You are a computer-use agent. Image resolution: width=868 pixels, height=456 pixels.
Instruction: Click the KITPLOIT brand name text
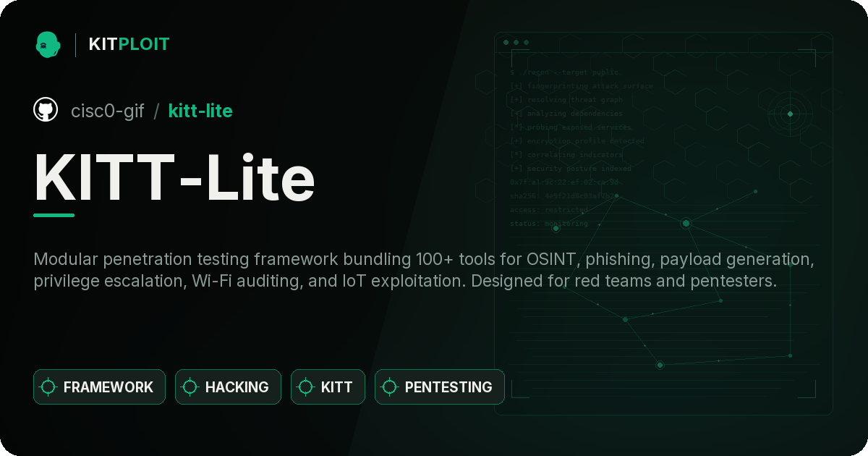click(x=129, y=44)
